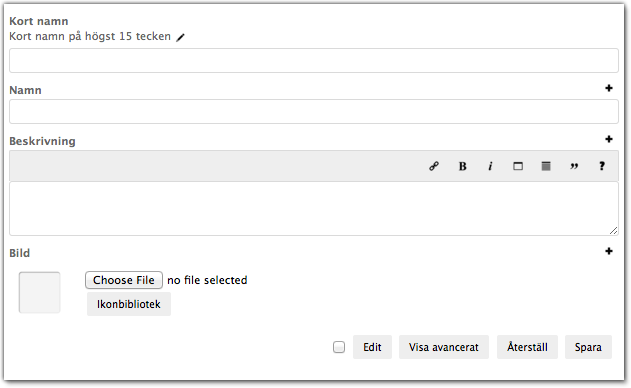Click the insert link icon in Beskrivning toolbar
This screenshot has width=631, height=388.
click(x=434, y=166)
